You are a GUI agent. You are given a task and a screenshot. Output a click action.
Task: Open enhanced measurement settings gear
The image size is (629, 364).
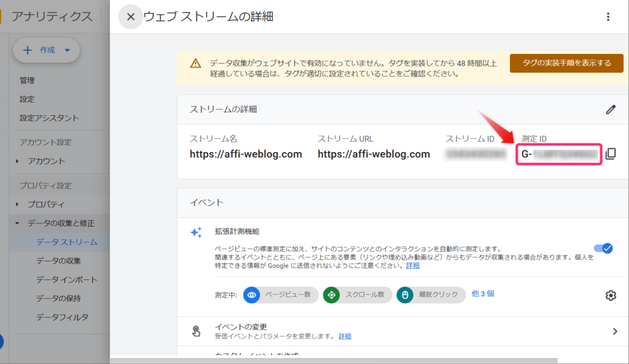tap(610, 295)
